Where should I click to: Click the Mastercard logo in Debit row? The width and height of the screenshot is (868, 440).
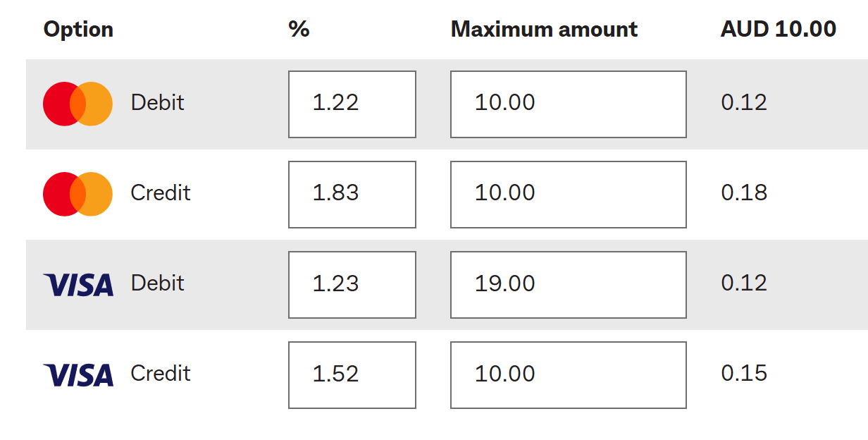coord(77,104)
